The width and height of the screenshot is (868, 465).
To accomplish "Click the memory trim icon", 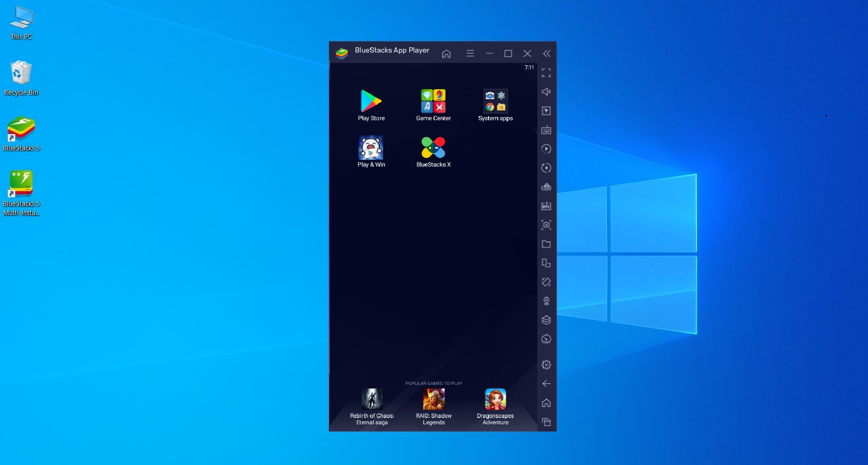I will click(546, 187).
